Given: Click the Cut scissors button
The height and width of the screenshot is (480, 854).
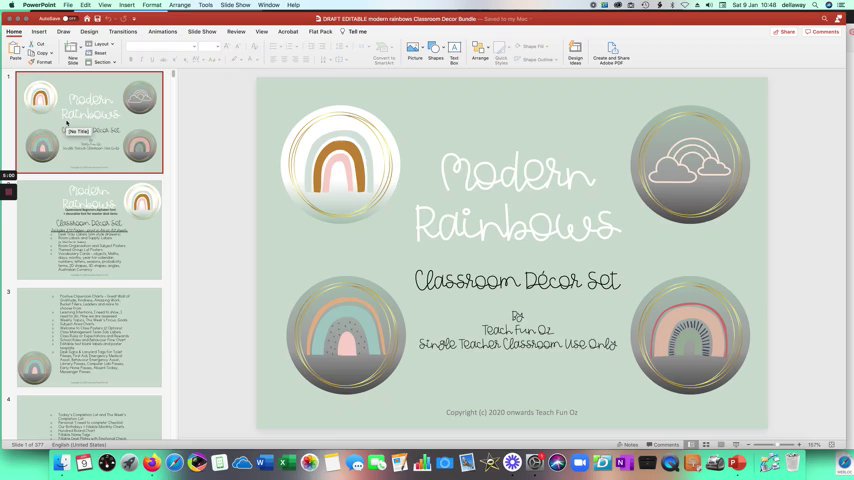Looking at the screenshot, I should [37, 44].
